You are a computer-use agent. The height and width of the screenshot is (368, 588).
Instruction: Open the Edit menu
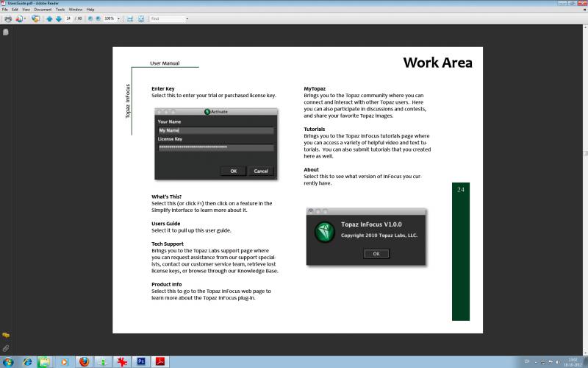[x=15, y=10]
